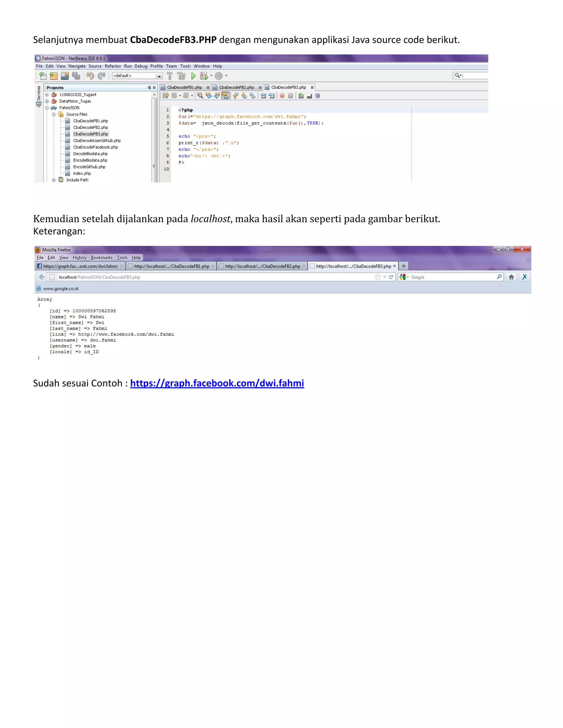563x728 pixels.
Task: Open a new Firefox tab with the plus
Action: (404, 266)
